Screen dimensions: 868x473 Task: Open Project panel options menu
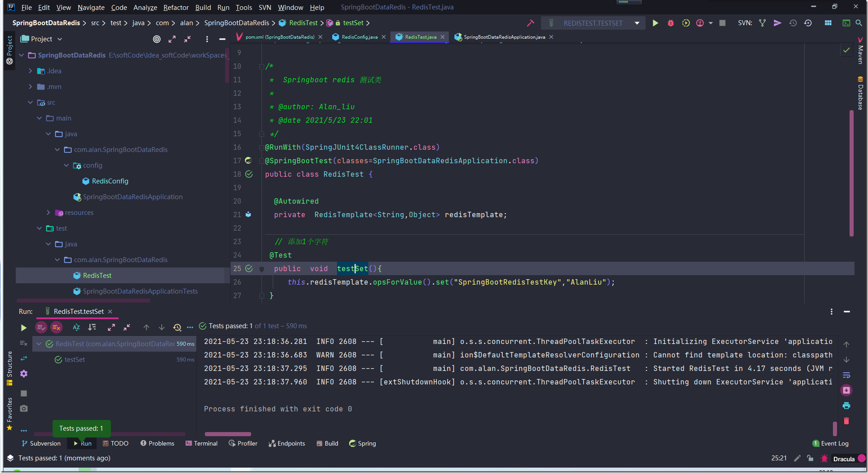(x=207, y=39)
